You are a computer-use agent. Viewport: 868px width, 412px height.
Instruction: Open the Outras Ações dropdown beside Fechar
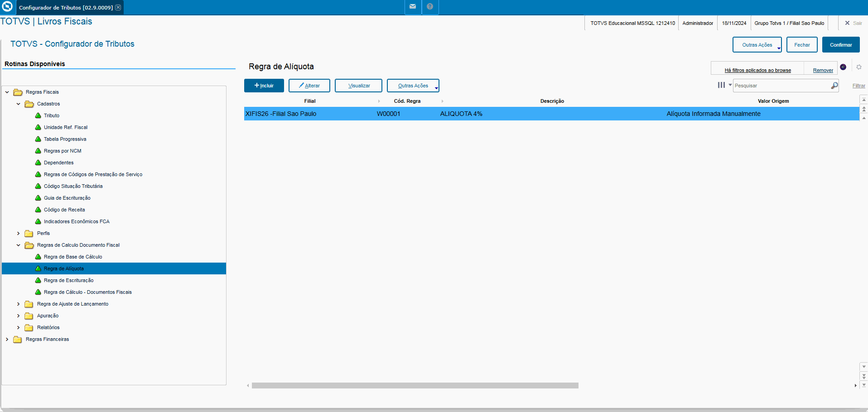pos(757,45)
